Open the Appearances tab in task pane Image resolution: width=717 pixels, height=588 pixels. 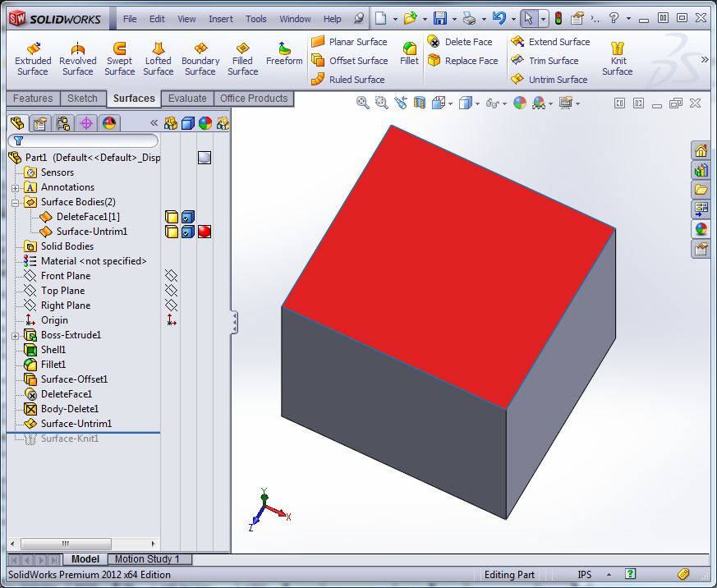(x=701, y=229)
